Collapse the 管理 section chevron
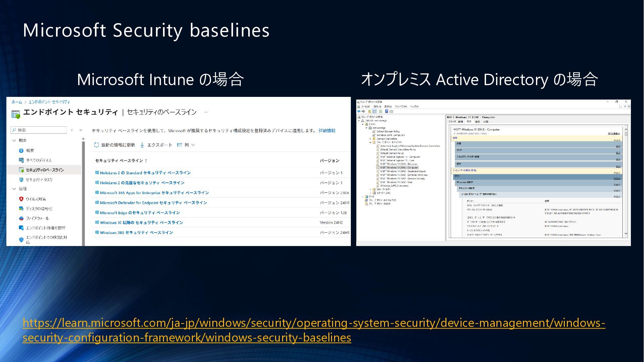The image size is (644, 362). point(14,189)
